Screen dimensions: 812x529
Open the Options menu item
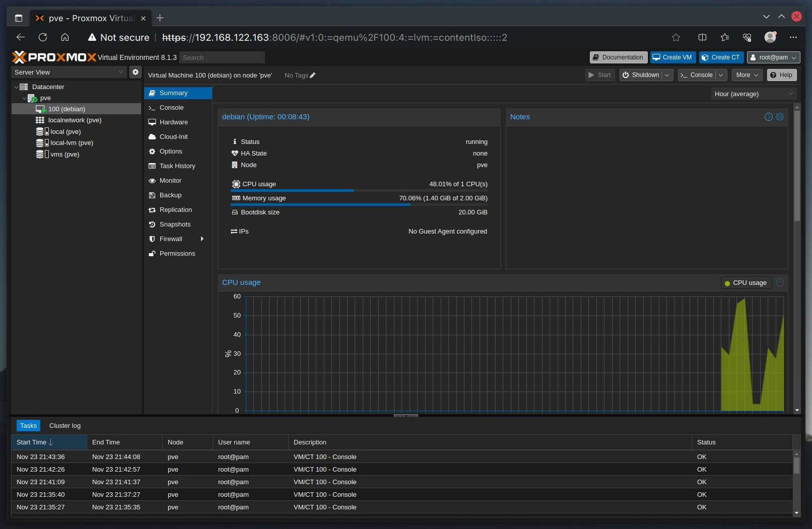pos(178,152)
